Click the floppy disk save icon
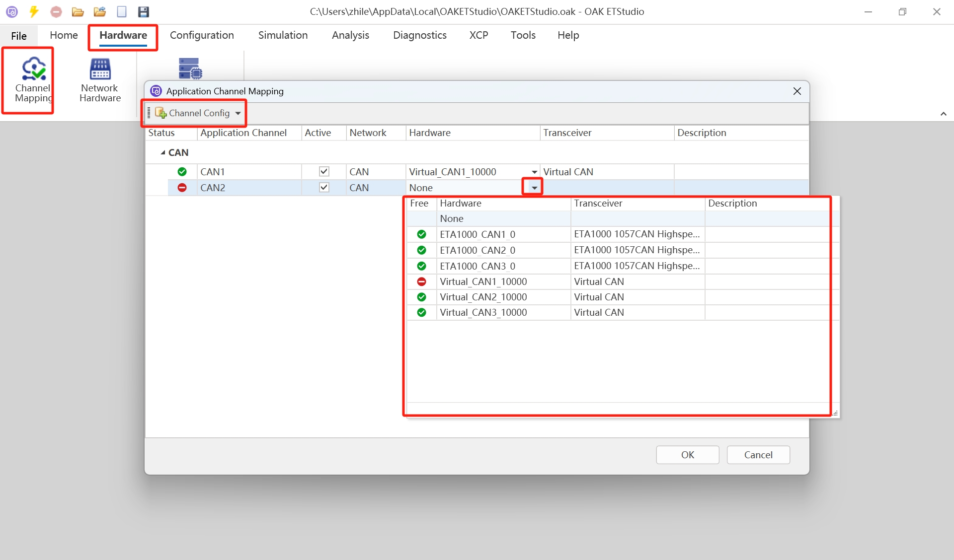 [143, 11]
